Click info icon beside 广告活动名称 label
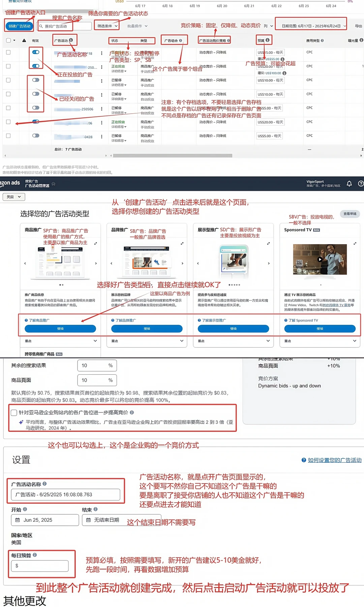 [x=44, y=484]
